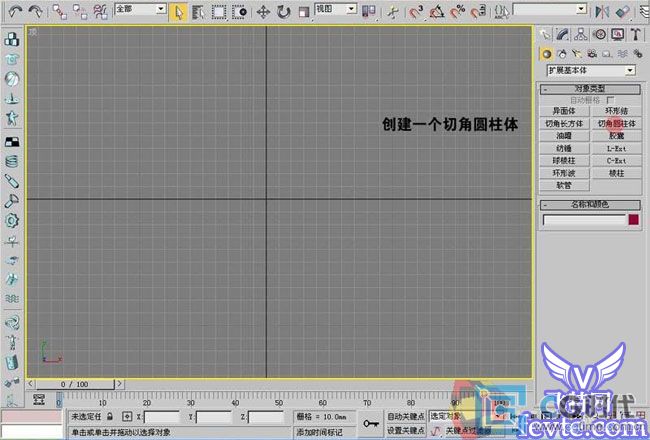This screenshot has width=650, height=440.
Task: Click the Named Selection Sets ABC icon
Action: click(x=502, y=12)
